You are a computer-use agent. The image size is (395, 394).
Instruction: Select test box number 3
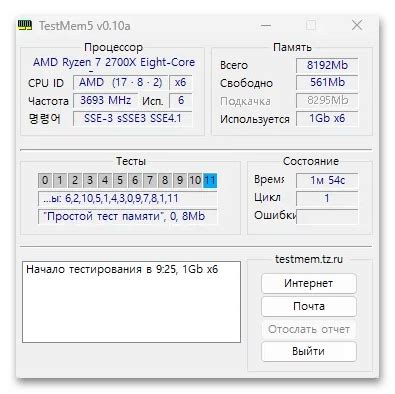point(90,180)
